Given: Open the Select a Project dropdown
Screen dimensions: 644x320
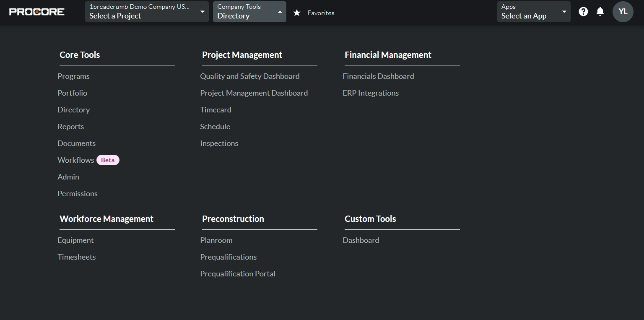Looking at the screenshot, I should click(x=146, y=12).
